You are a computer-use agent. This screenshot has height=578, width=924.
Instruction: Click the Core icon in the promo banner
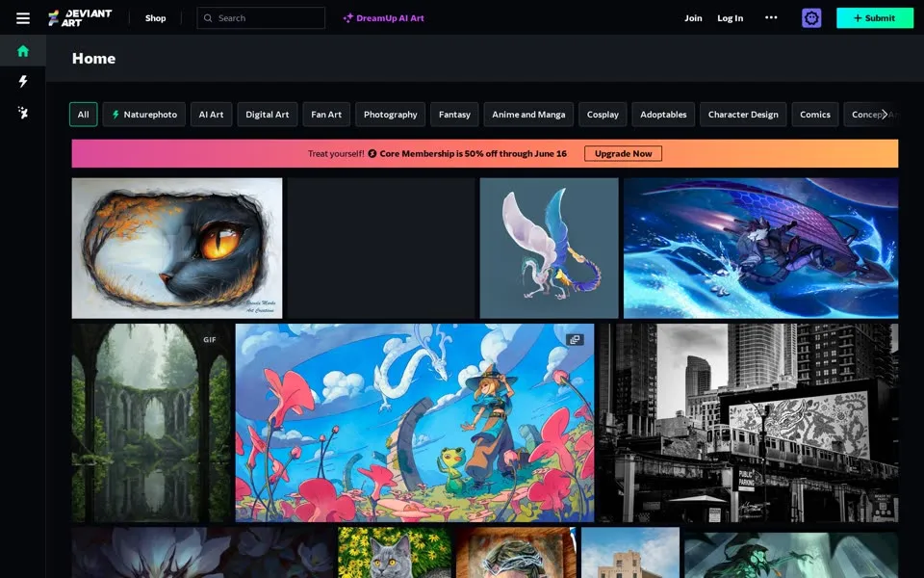click(372, 153)
